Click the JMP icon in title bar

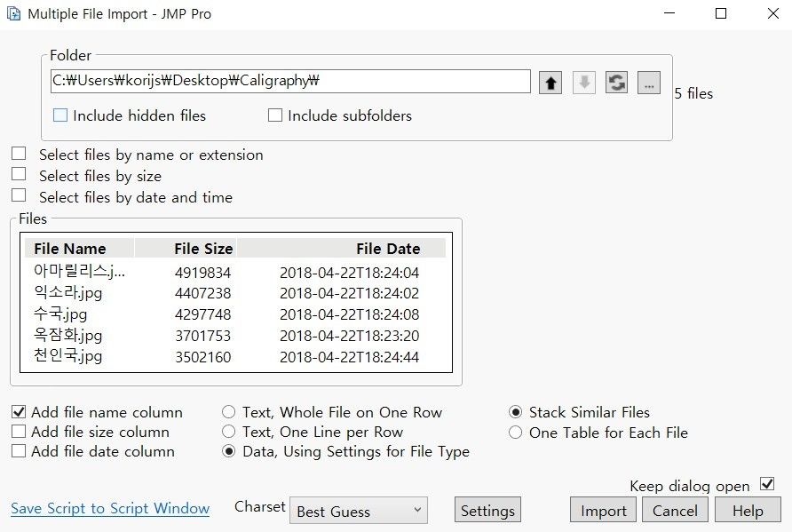coord(13,14)
